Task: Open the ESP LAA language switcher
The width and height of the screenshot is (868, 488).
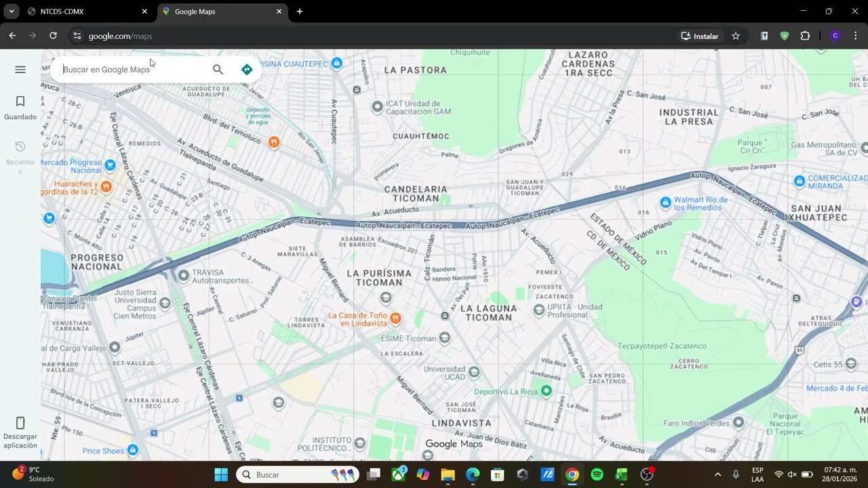Action: point(757,474)
